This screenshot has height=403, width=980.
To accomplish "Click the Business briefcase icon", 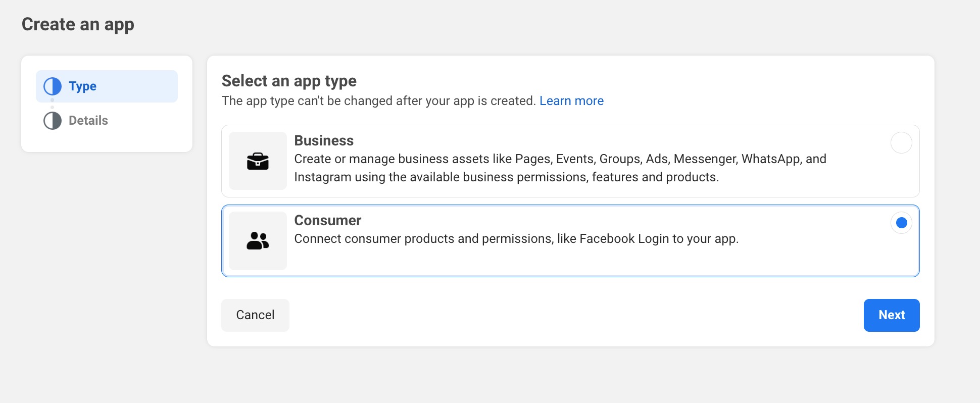I will coord(258,161).
